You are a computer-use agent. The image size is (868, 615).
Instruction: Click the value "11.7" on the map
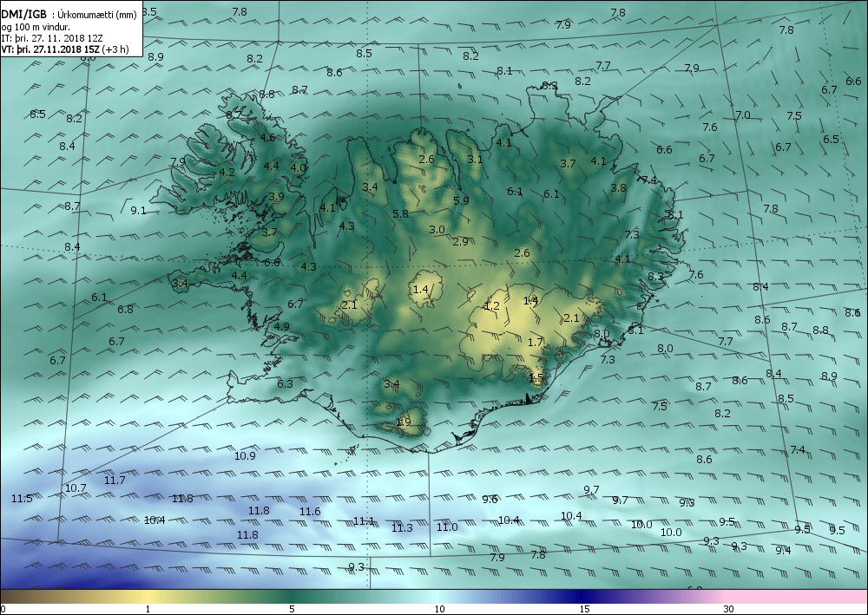[x=115, y=480]
